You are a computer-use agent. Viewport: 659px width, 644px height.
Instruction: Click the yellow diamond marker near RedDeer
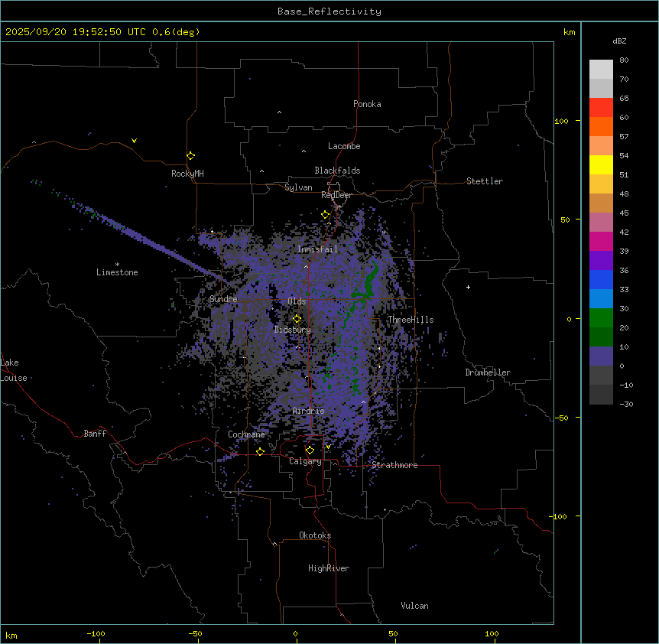pos(325,215)
